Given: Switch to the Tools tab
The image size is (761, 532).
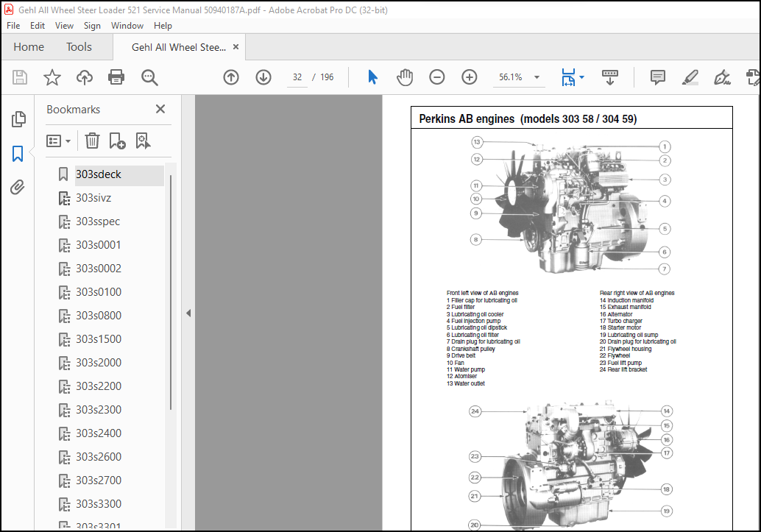Looking at the screenshot, I should [79, 47].
